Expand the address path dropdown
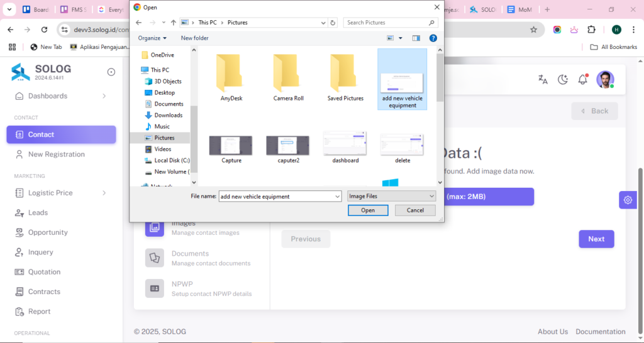 pyautogui.click(x=323, y=23)
